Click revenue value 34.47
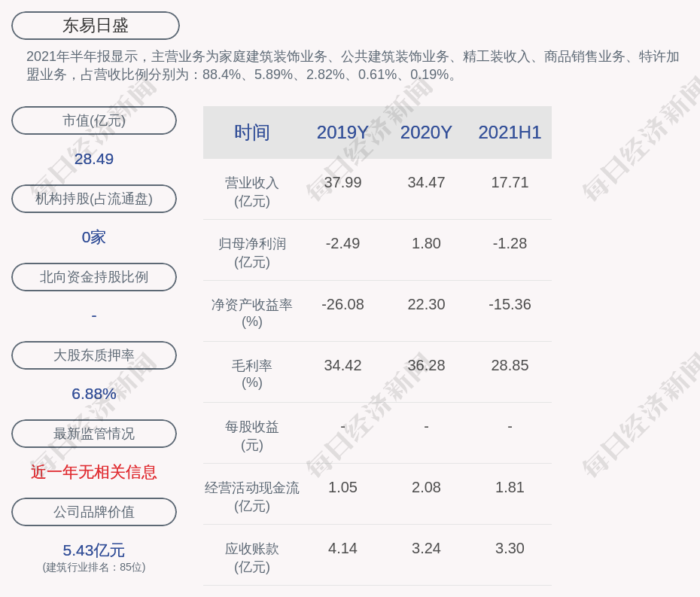Screen dimensions: 700x597 click(x=426, y=183)
